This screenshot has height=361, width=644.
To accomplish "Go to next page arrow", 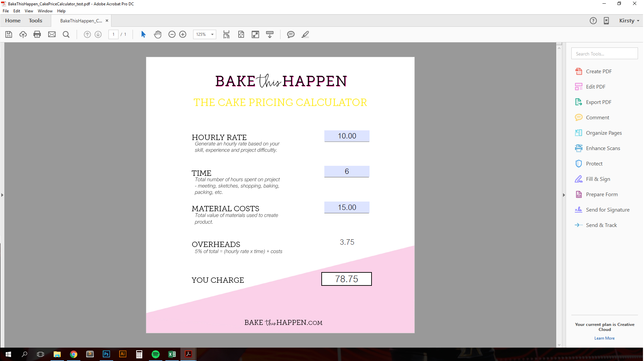I will pyautogui.click(x=98, y=34).
